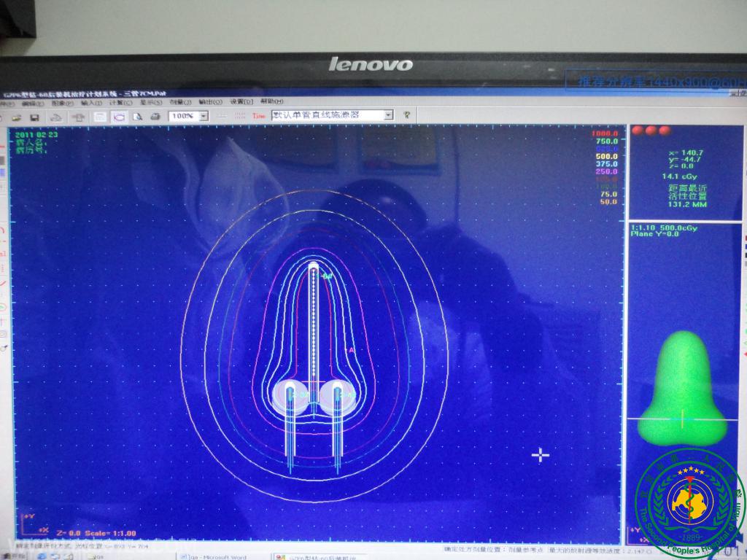Click the question mark help icon
The height and width of the screenshot is (560, 747).
click(406, 115)
